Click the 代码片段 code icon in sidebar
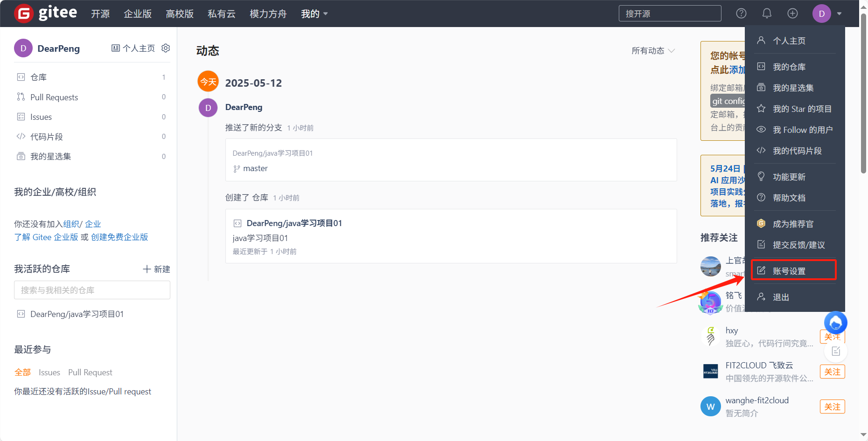Screen dimensions: 868x441 [21, 137]
